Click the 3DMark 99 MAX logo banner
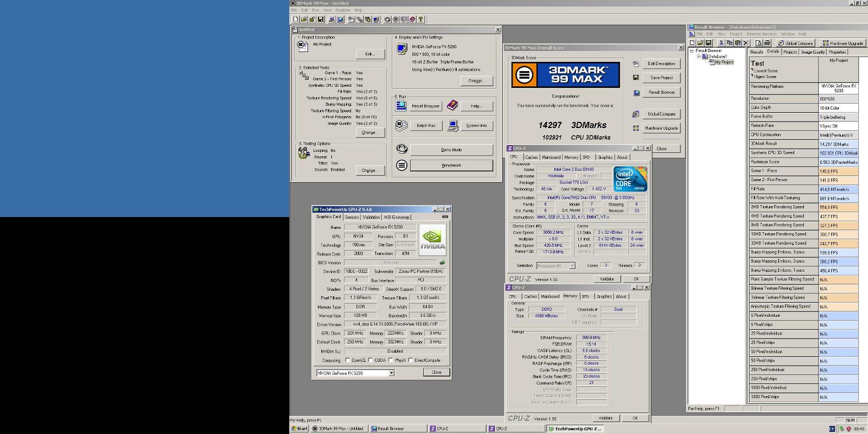This screenshot has width=868, height=434. click(565, 75)
